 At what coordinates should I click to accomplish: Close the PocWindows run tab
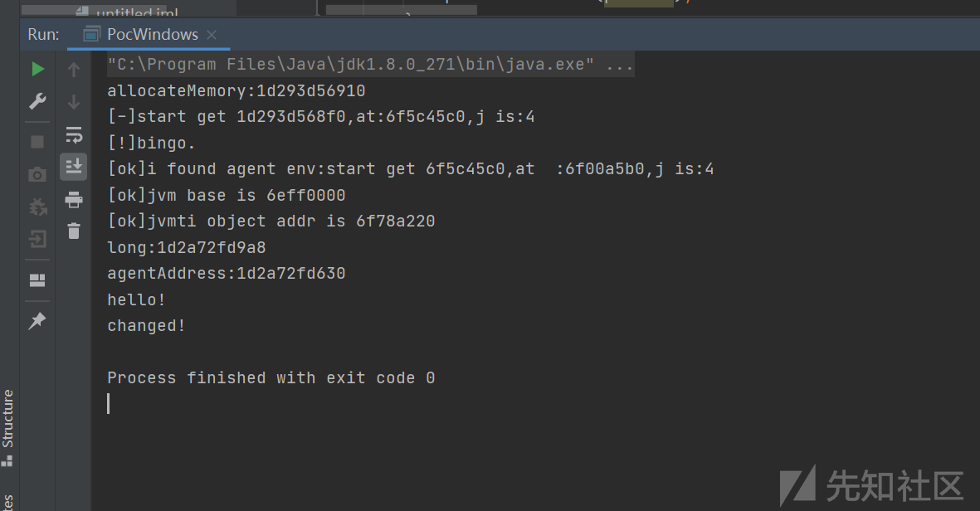tap(212, 35)
